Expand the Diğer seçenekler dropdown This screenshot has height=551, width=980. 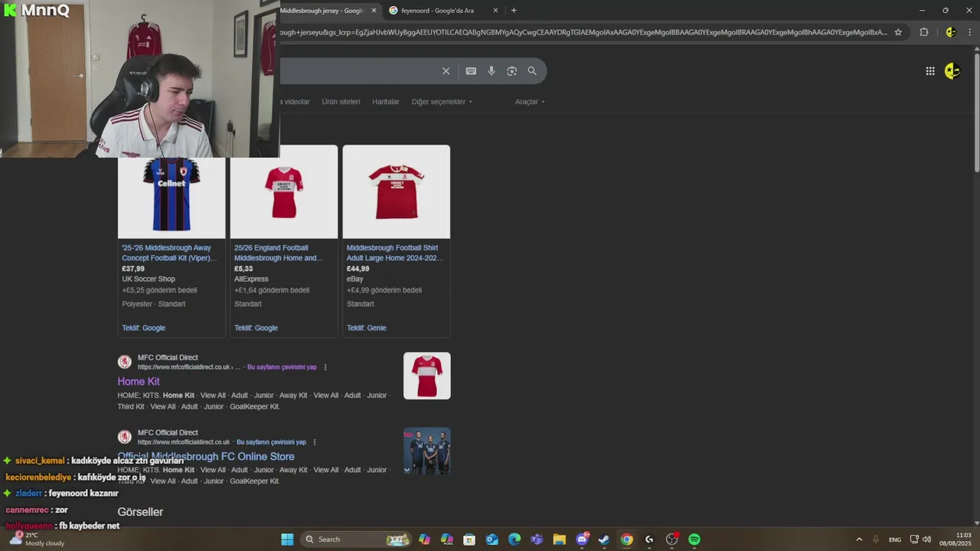(442, 102)
